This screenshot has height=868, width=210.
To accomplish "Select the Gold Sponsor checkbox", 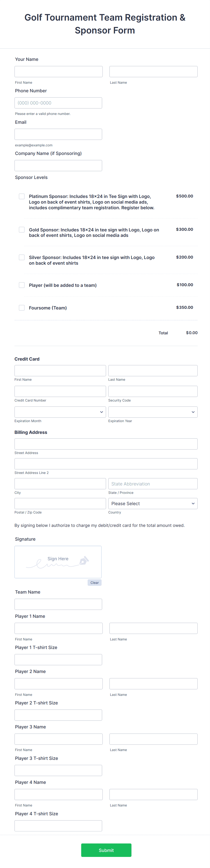I will pyautogui.click(x=21, y=229).
